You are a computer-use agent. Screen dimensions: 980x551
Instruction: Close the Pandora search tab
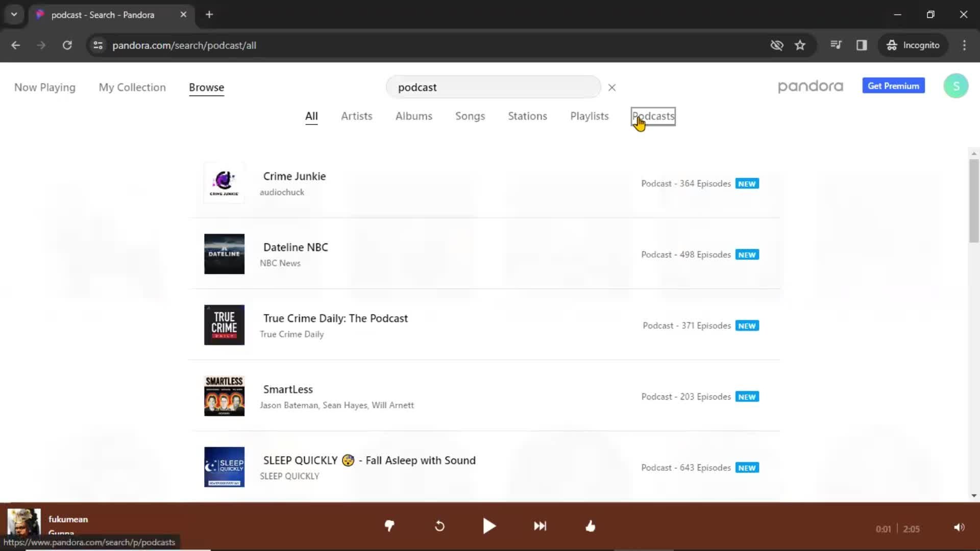(183, 15)
